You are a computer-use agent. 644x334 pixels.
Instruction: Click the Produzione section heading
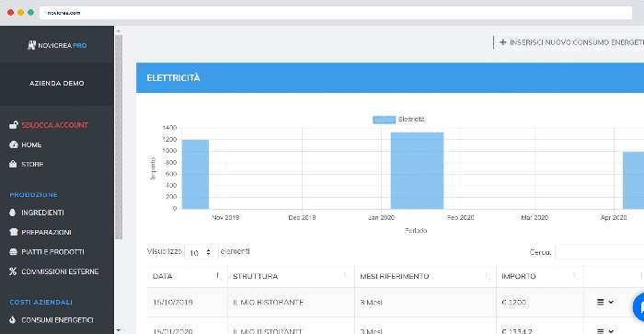tap(33, 195)
